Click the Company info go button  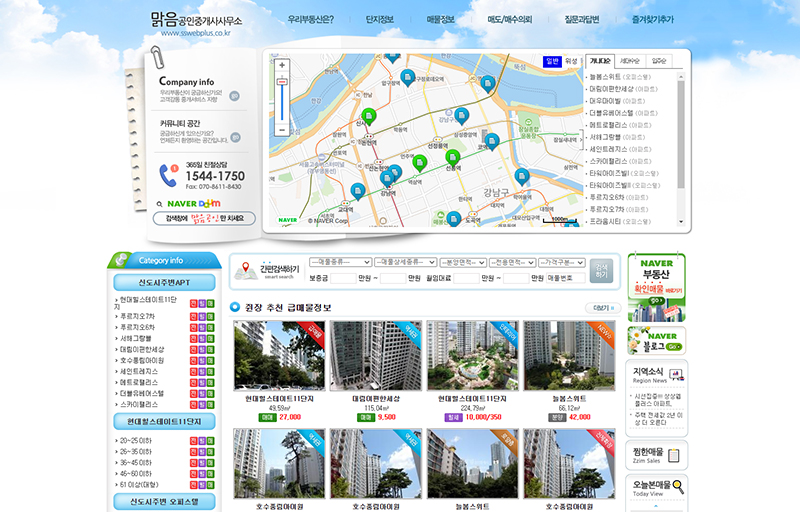234,95
